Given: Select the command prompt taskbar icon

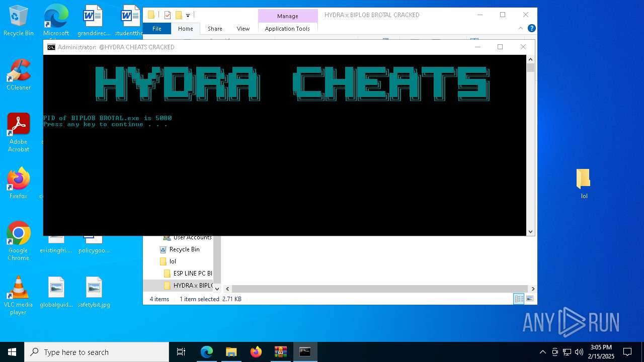Looking at the screenshot, I should 305,352.
